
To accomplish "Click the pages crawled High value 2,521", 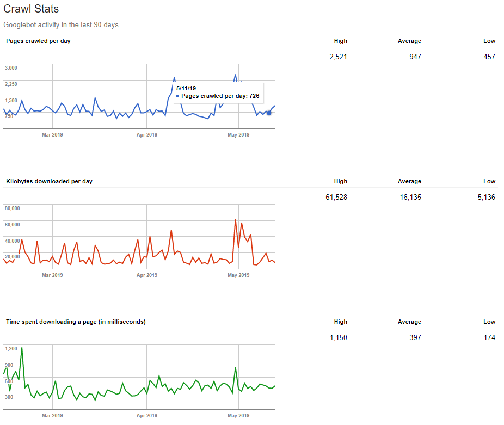I will (x=338, y=57).
